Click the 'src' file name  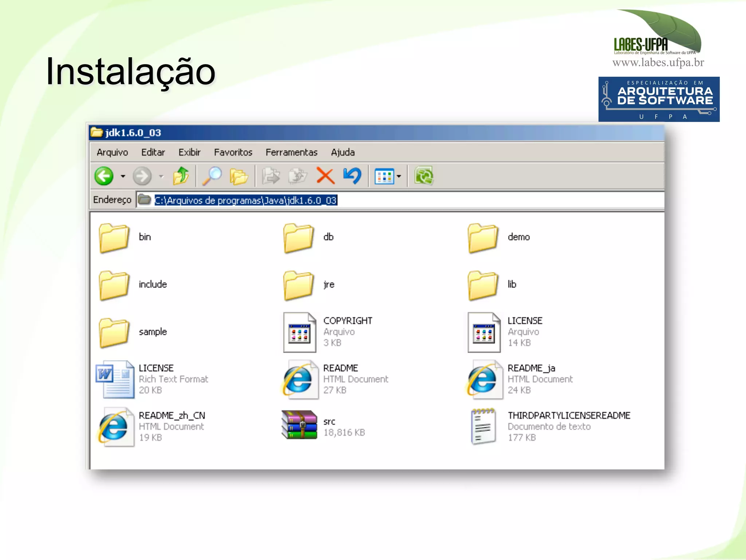329,422
